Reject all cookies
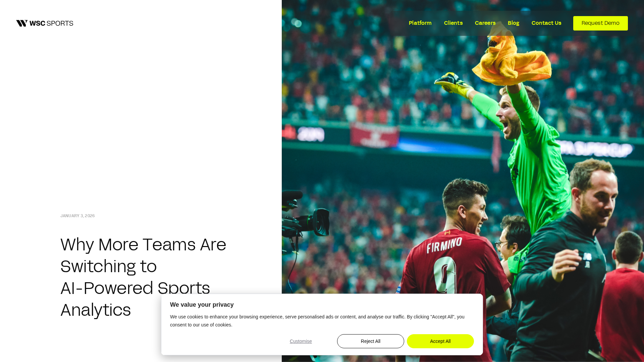644x362 pixels. 371,341
